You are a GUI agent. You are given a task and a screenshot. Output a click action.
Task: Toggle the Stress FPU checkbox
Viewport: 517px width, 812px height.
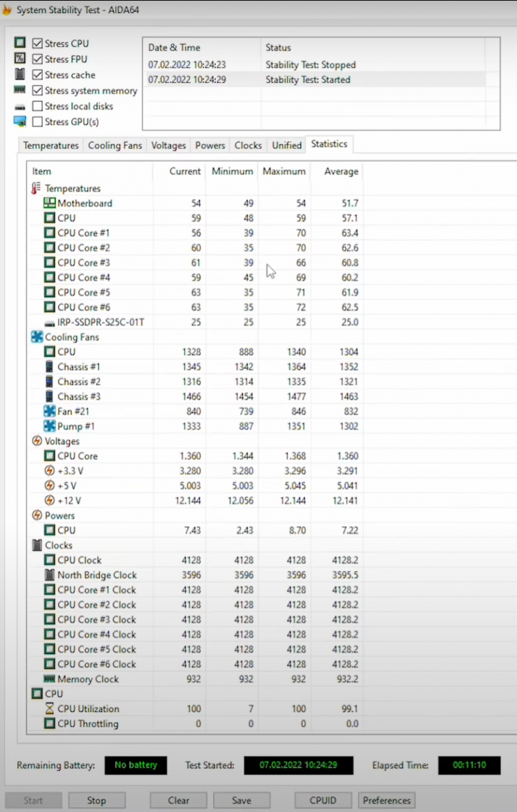[x=37, y=59]
